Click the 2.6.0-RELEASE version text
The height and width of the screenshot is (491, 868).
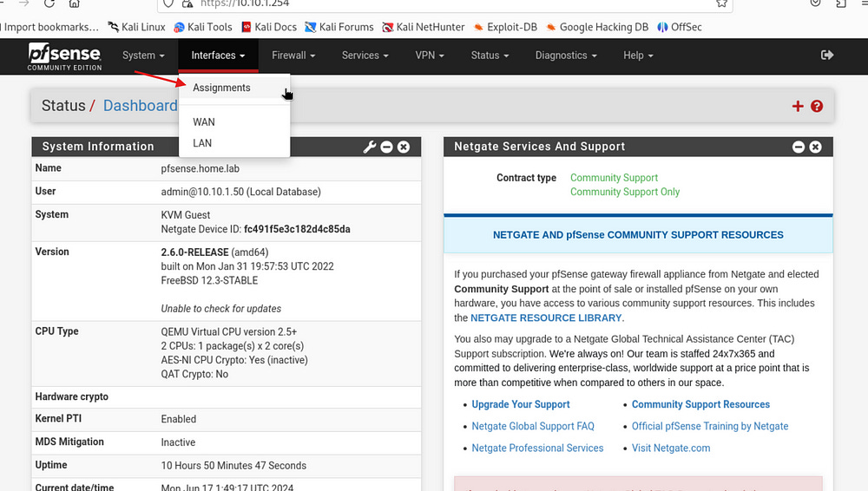(x=194, y=252)
